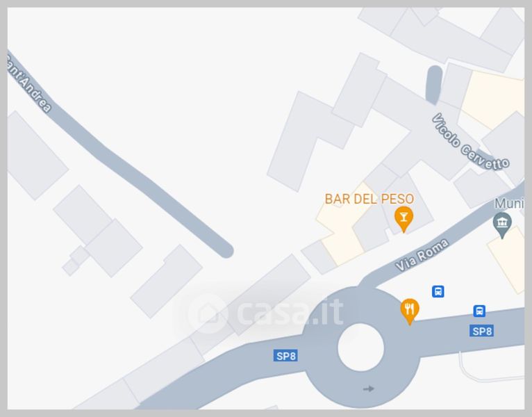532x417 pixels.
Task: Select the Via Roma street label
Action: pyautogui.click(x=422, y=254)
